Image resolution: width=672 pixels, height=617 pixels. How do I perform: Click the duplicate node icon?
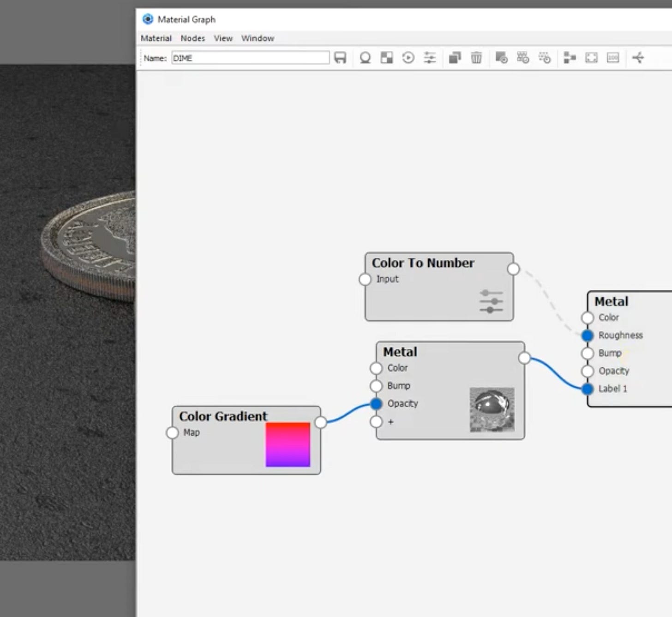coord(455,58)
